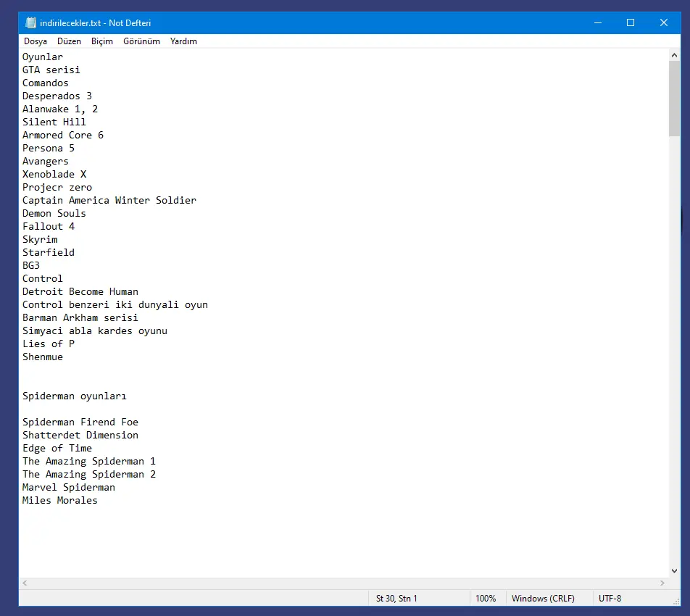Image resolution: width=690 pixels, height=616 pixels.
Task: Open the Dosya menu
Action: coord(36,41)
